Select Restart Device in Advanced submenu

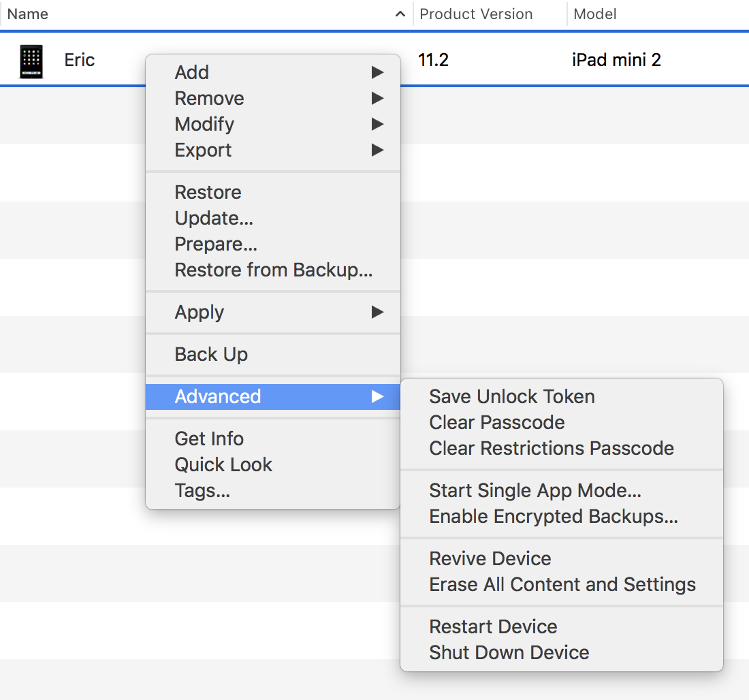click(x=562, y=627)
